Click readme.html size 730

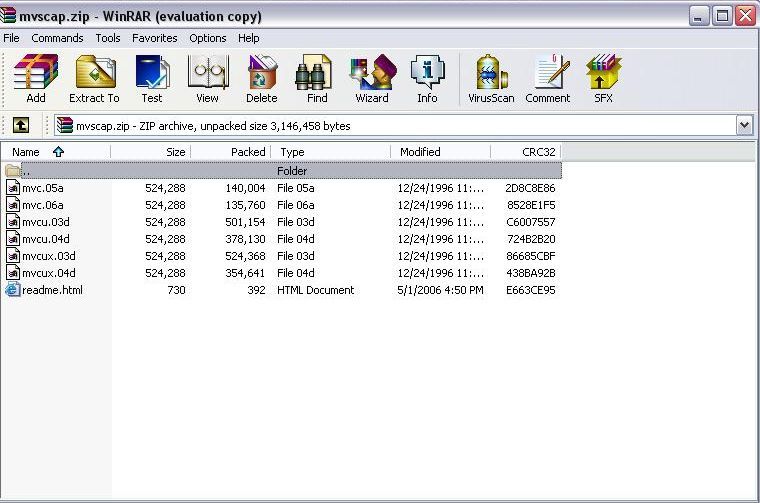click(x=176, y=290)
